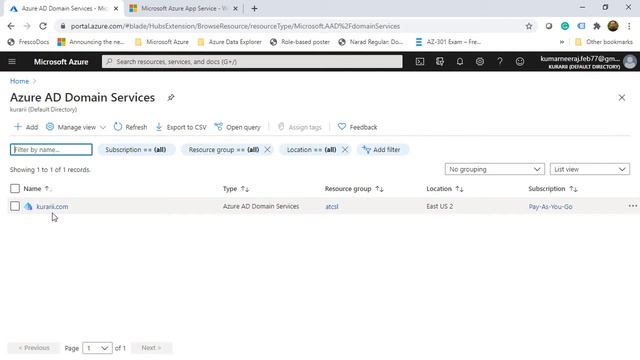Open the Chrome three-dot menu
Image resolution: width=640 pixels, height=360 pixels.
(x=629, y=26)
